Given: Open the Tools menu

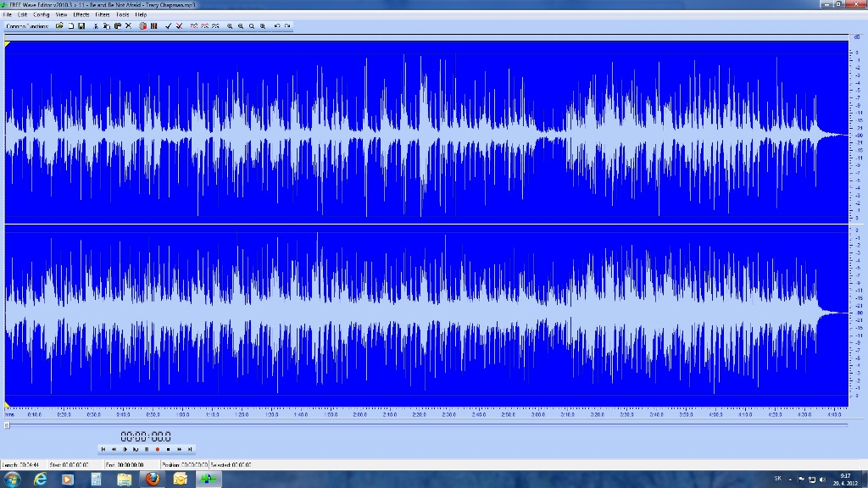Looking at the screenshot, I should (x=122, y=14).
